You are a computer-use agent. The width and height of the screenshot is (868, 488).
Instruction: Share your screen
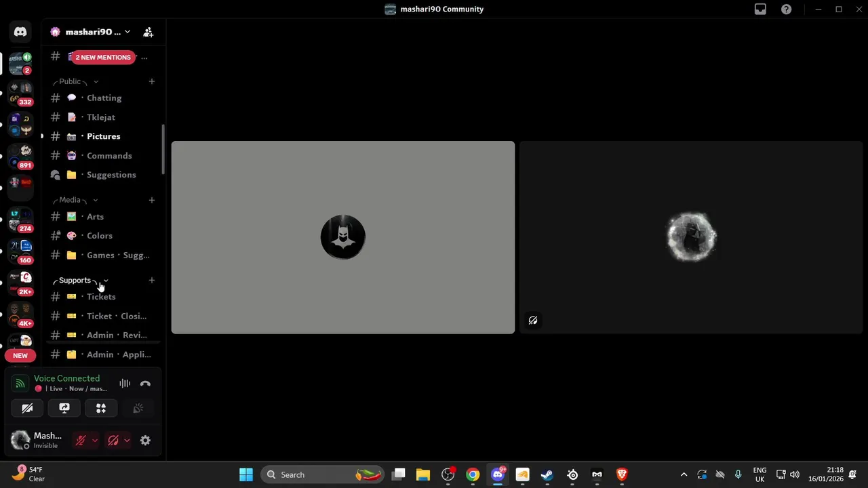pyautogui.click(x=64, y=408)
